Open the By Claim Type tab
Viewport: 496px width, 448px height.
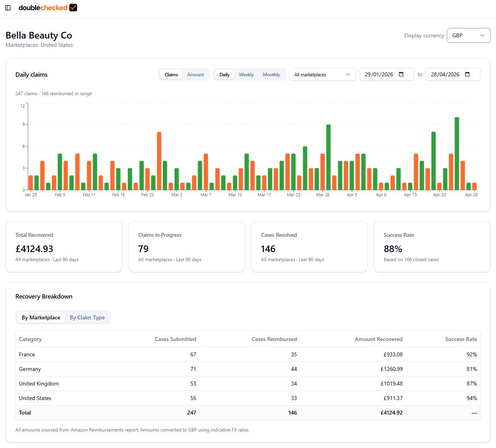pos(87,317)
